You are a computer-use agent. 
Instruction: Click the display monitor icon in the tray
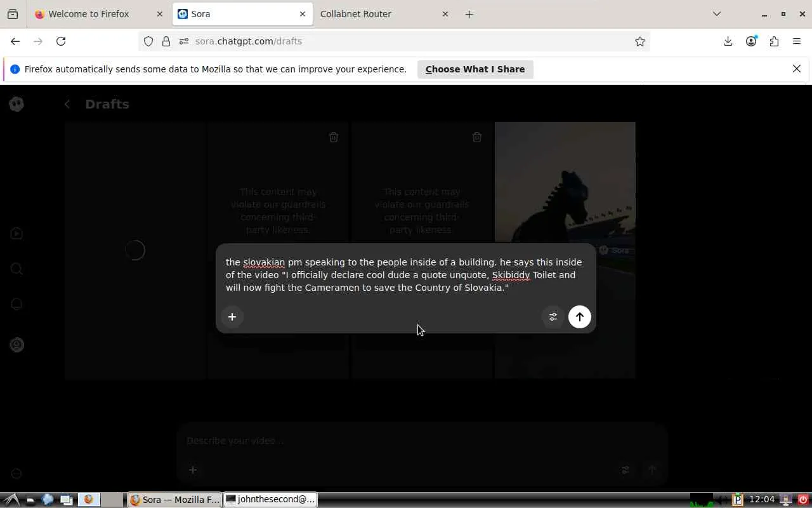point(785,500)
